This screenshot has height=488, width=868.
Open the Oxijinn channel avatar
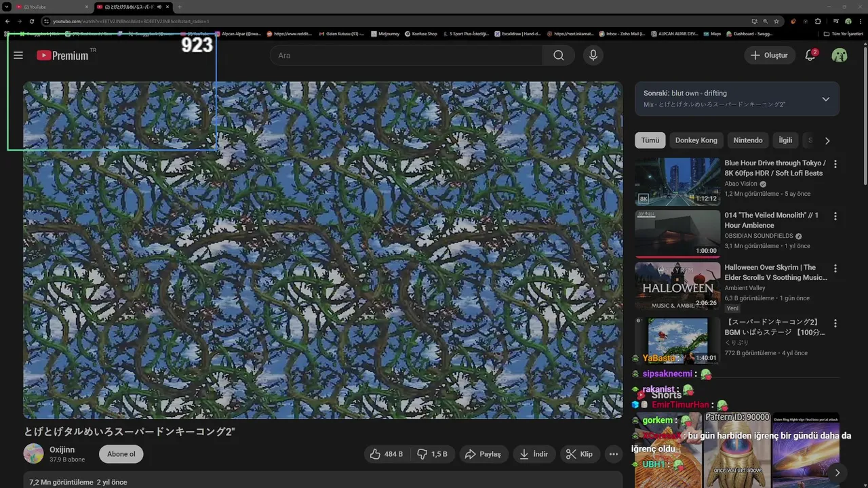tap(33, 454)
